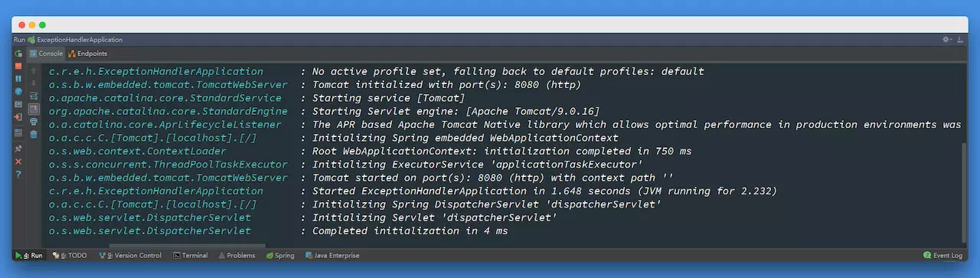The height and width of the screenshot is (278, 980).
Task: Select the Console tab
Action: [46, 54]
